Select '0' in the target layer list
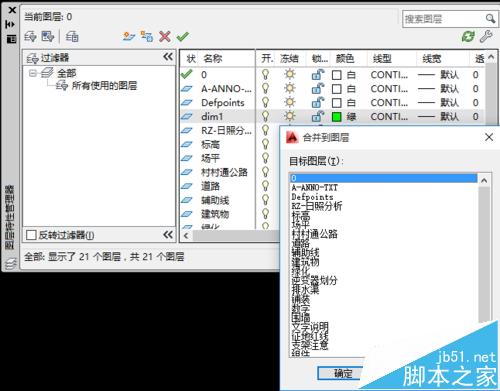 tap(383, 178)
